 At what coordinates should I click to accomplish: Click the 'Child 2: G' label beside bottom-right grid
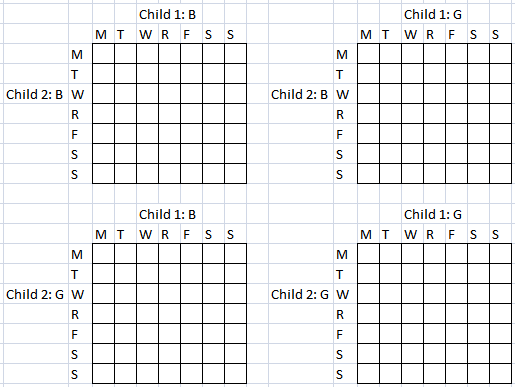[x=300, y=295]
